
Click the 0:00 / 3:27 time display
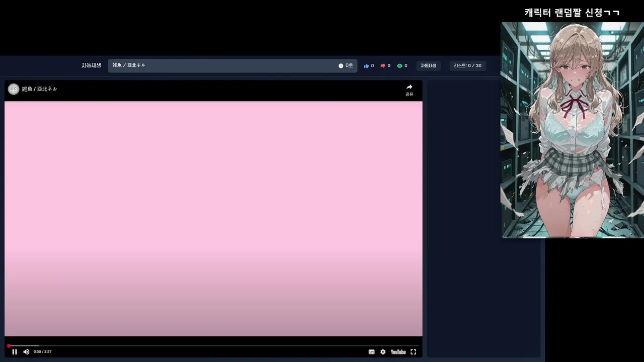pyautogui.click(x=43, y=352)
